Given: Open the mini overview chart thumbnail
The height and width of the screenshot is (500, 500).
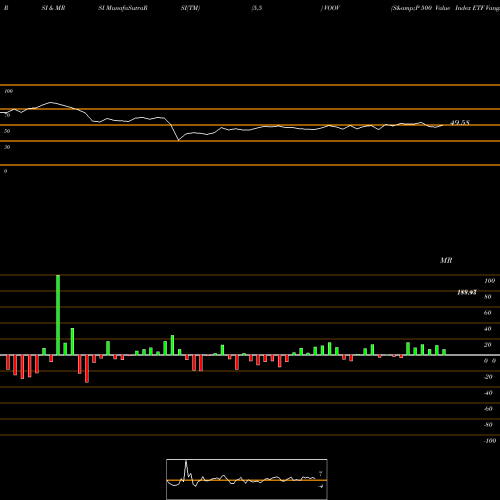Looking at the screenshot, I should click(x=247, y=479).
